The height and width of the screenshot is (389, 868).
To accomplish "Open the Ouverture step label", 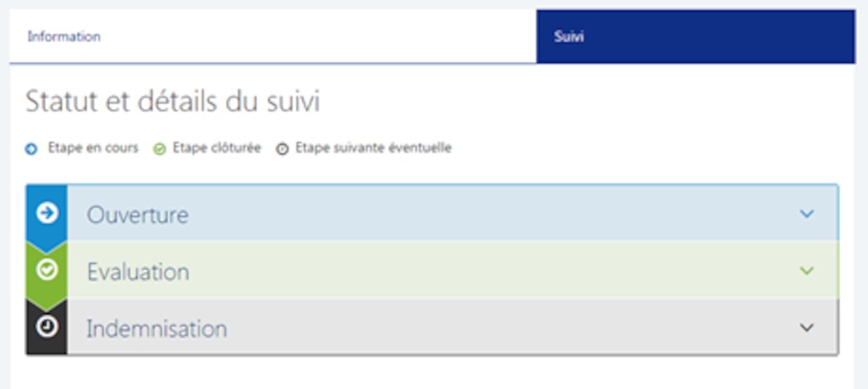I will (x=137, y=214).
